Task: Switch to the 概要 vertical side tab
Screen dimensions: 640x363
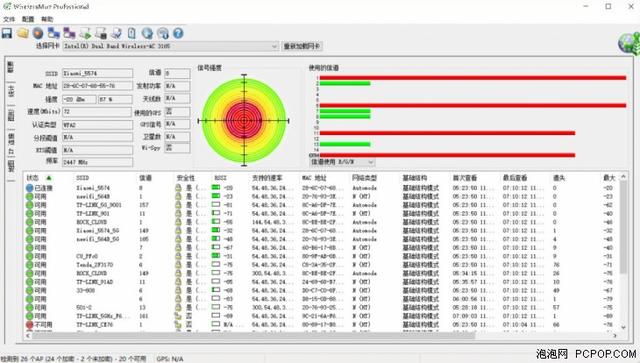Action: click(x=11, y=67)
